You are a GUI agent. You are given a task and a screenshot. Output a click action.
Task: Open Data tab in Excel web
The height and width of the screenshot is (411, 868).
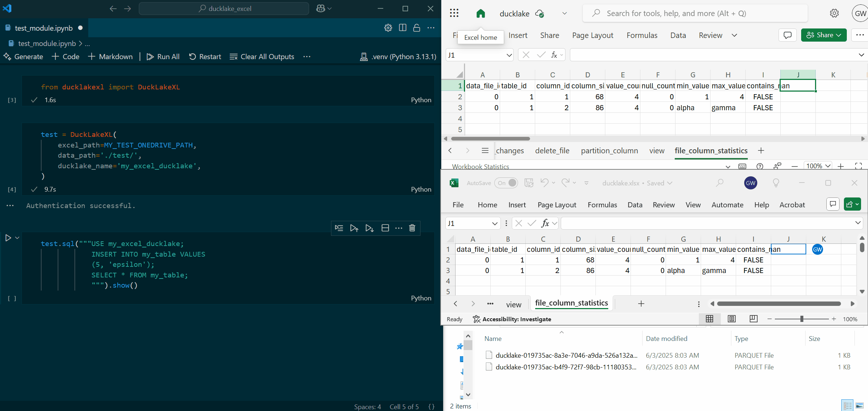pyautogui.click(x=678, y=35)
